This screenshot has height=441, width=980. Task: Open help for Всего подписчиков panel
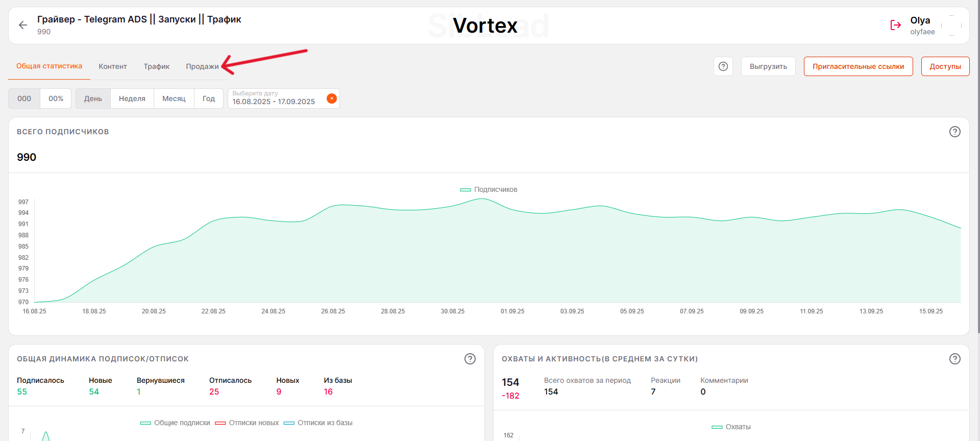coord(954,132)
